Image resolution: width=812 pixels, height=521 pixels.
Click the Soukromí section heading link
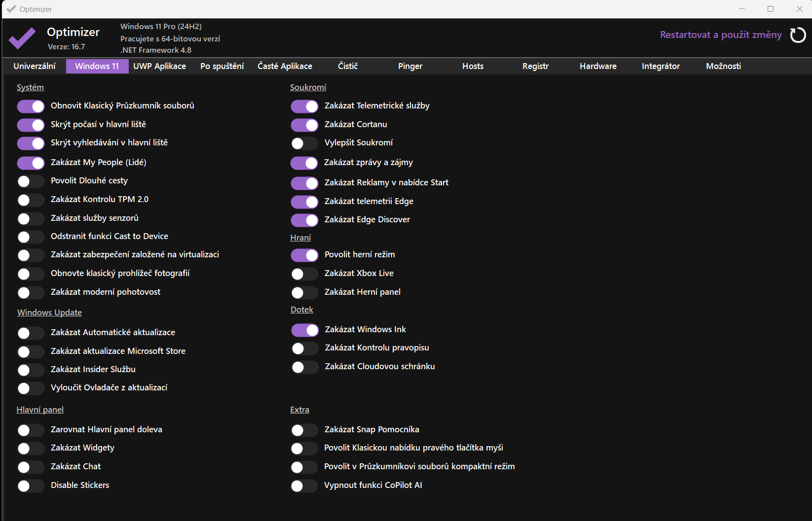(x=308, y=87)
